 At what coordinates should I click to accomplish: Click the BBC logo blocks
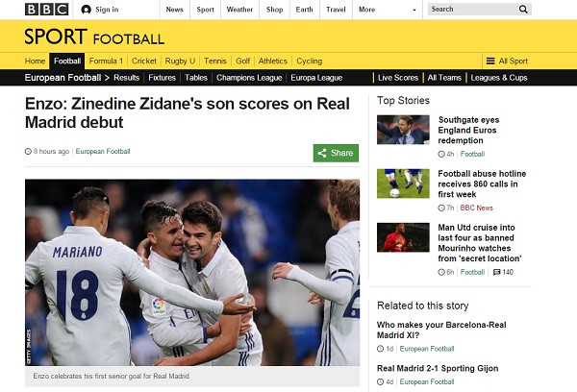pyautogui.click(x=43, y=9)
